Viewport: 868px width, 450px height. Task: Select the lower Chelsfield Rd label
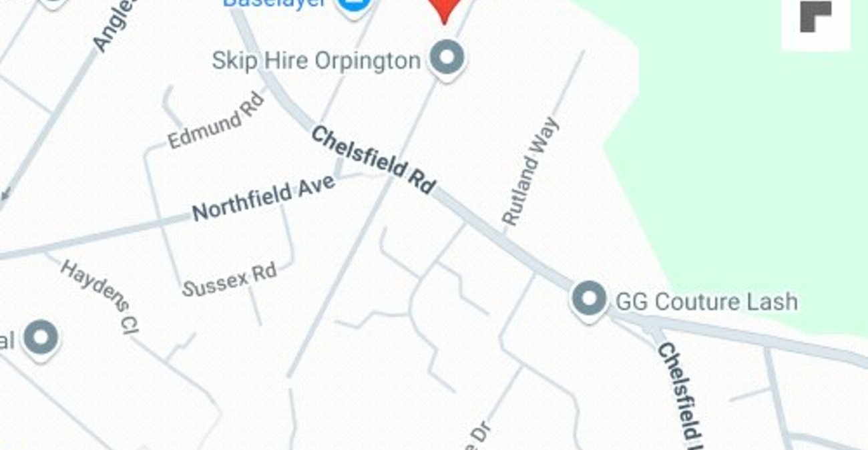click(x=684, y=394)
